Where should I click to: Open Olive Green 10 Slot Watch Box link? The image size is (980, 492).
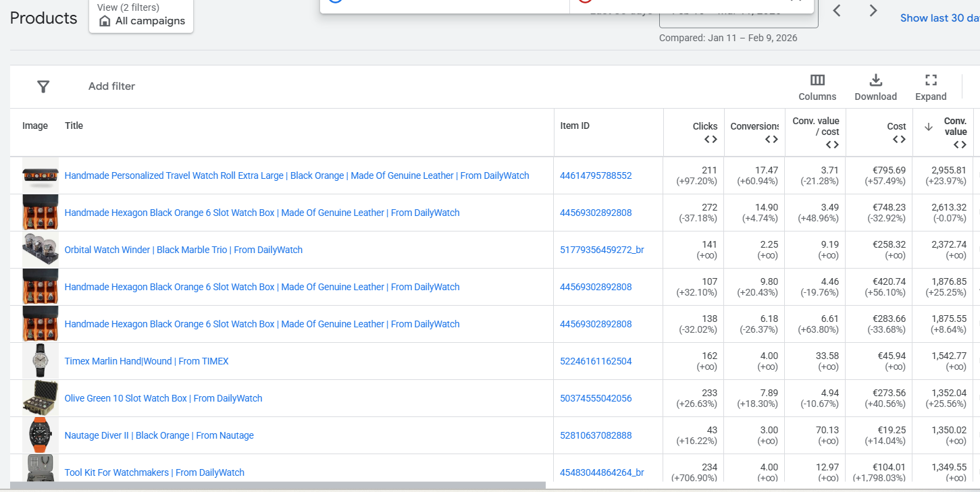coord(163,398)
